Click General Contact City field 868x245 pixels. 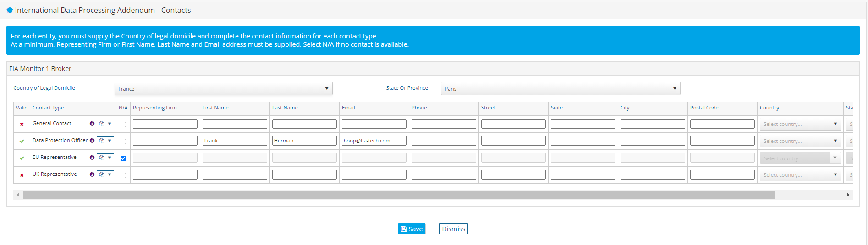tap(653, 124)
